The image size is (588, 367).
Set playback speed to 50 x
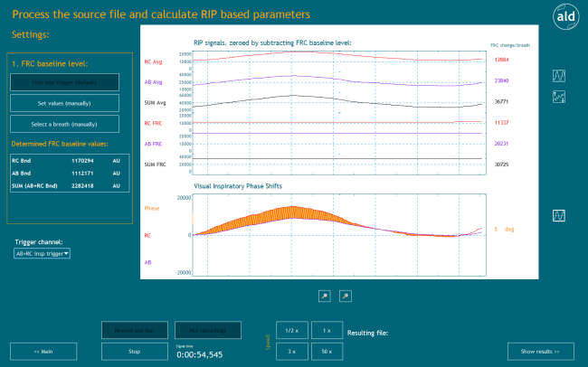tap(327, 351)
